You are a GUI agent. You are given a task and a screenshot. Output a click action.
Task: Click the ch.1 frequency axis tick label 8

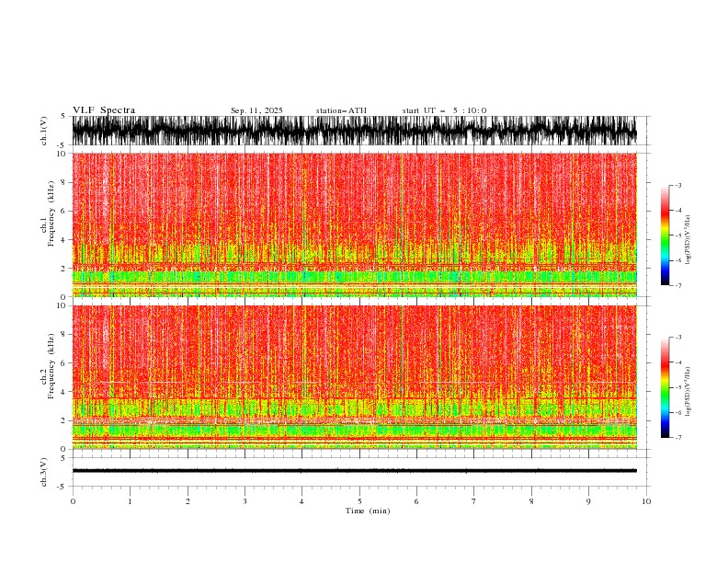click(x=63, y=182)
